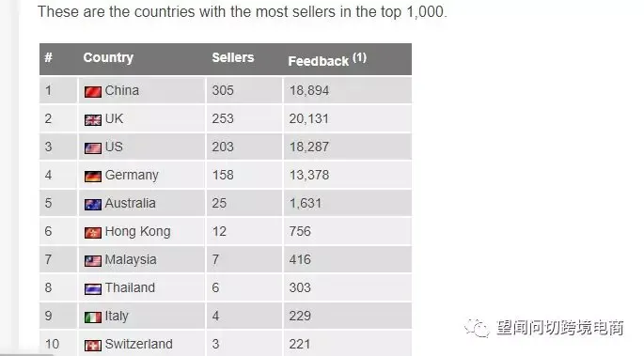Click the Australia flag icon
The width and height of the screenshot is (644, 356).
click(93, 205)
